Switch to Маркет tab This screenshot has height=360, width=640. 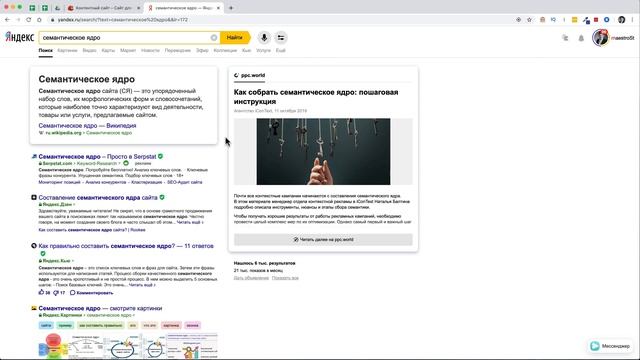[128, 51]
